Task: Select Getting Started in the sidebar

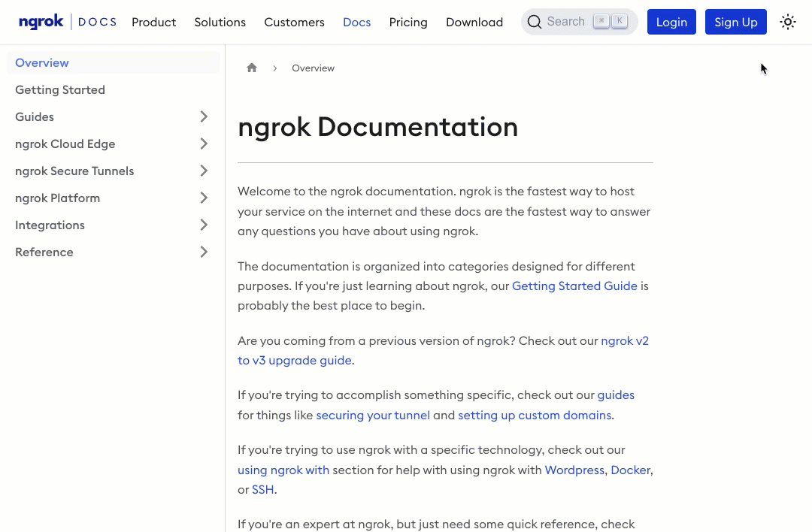Action: pyautogui.click(x=60, y=89)
